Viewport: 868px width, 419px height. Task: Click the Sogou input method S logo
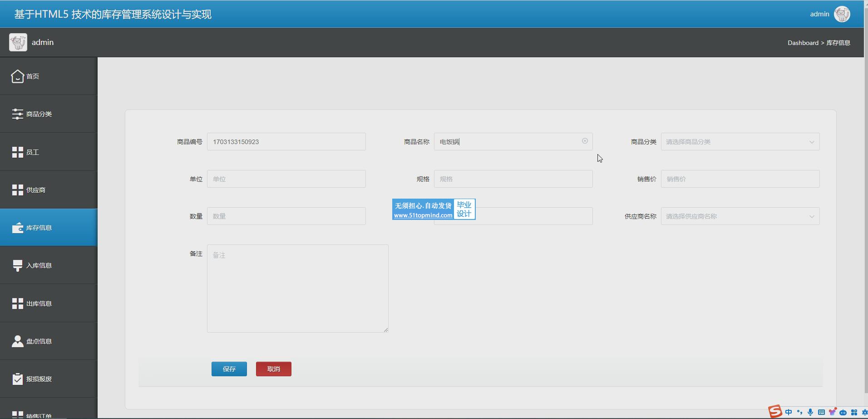click(x=775, y=412)
